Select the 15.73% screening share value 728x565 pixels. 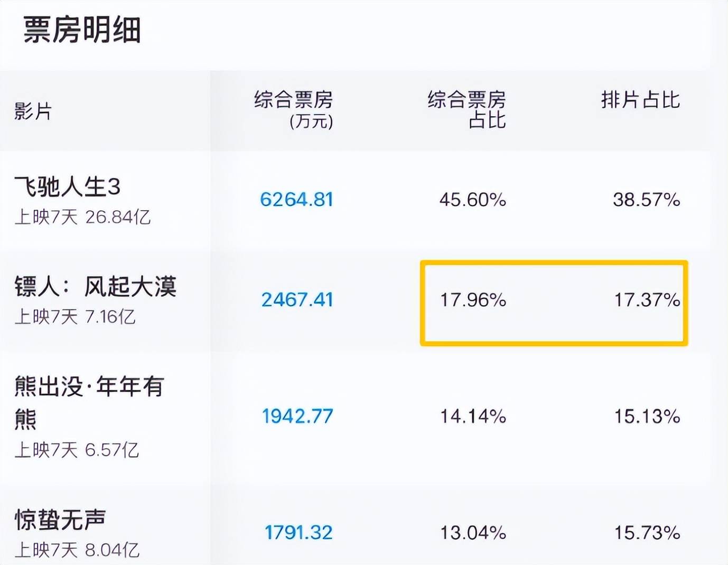(x=647, y=532)
